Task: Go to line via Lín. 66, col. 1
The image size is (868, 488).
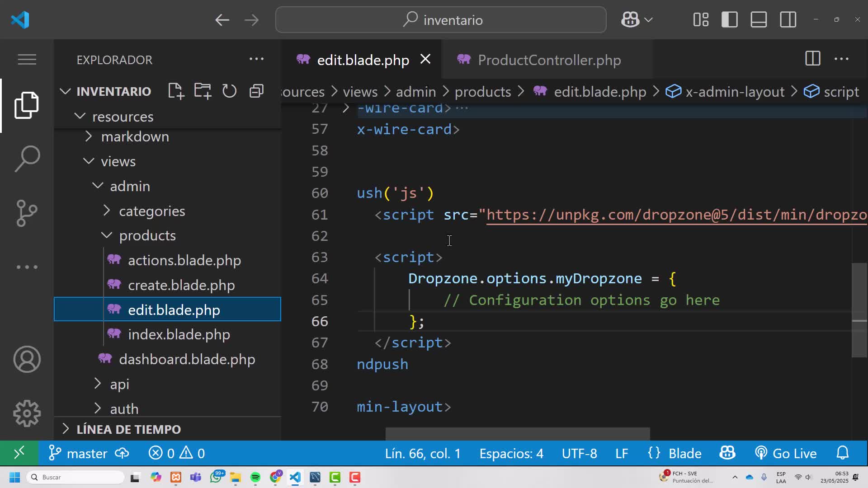Action: [x=423, y=453]
